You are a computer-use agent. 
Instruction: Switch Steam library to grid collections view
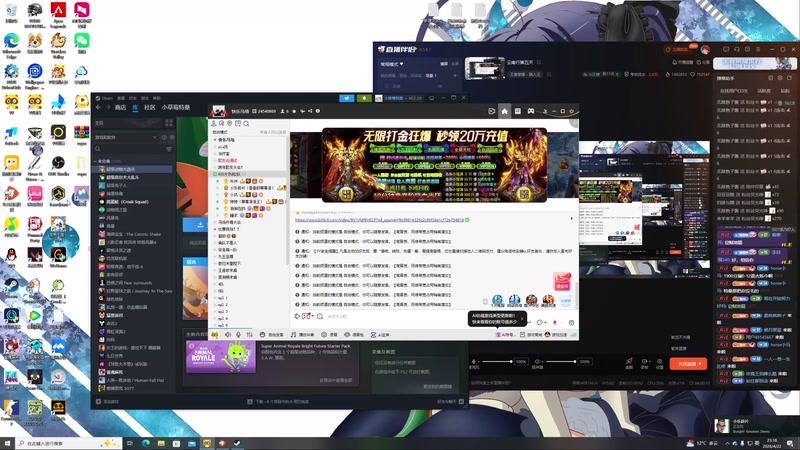coord(169,123)
